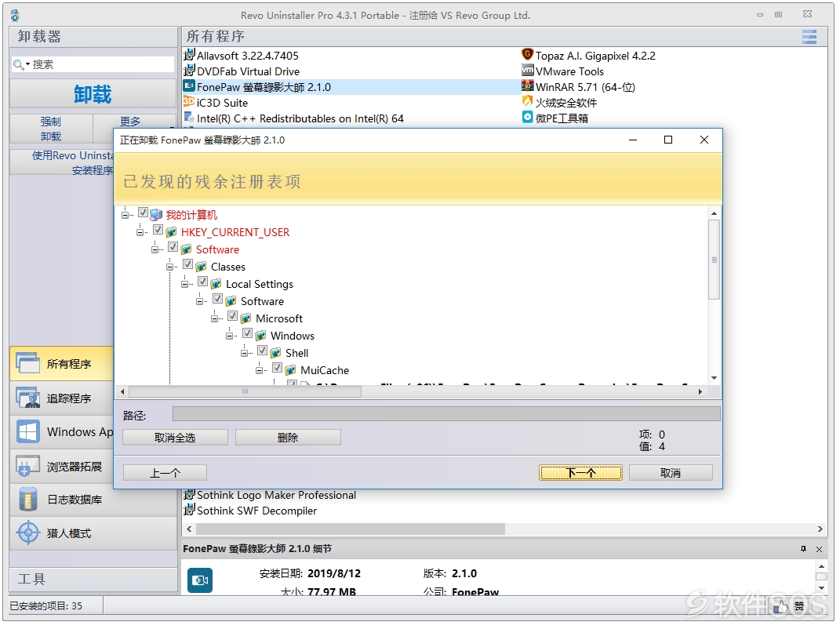The height and width of the screenshot is (629, 840).
Task: Toggle the Classes checkbox
Action: coord(187,264)
